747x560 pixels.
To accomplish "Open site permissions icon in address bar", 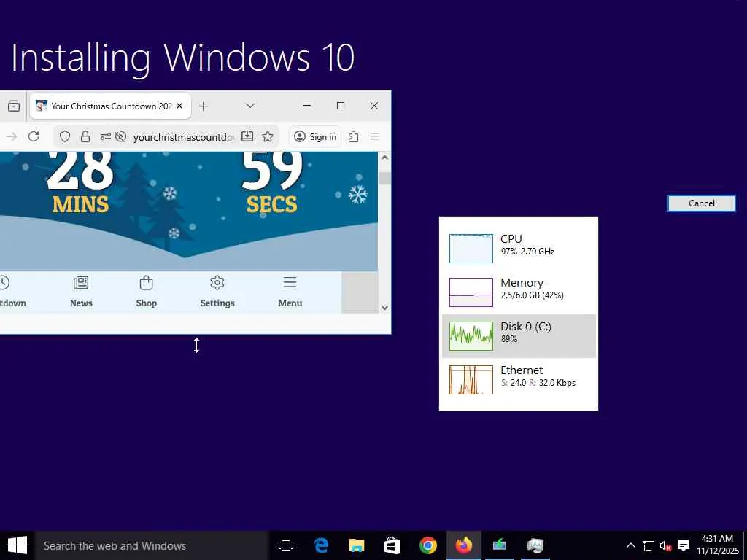I will point(105,136).
